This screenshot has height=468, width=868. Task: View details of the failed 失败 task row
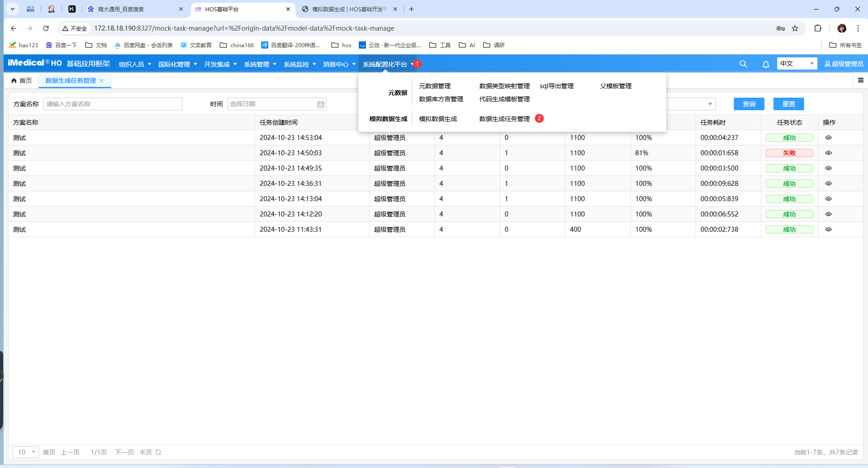[828, 153]
